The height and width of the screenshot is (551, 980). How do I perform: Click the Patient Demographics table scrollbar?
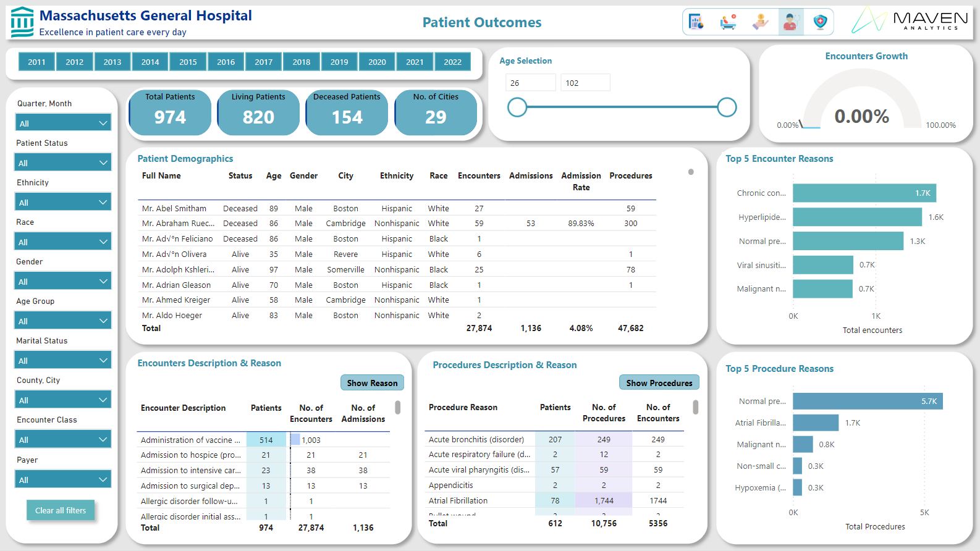[x=691, y=172]
